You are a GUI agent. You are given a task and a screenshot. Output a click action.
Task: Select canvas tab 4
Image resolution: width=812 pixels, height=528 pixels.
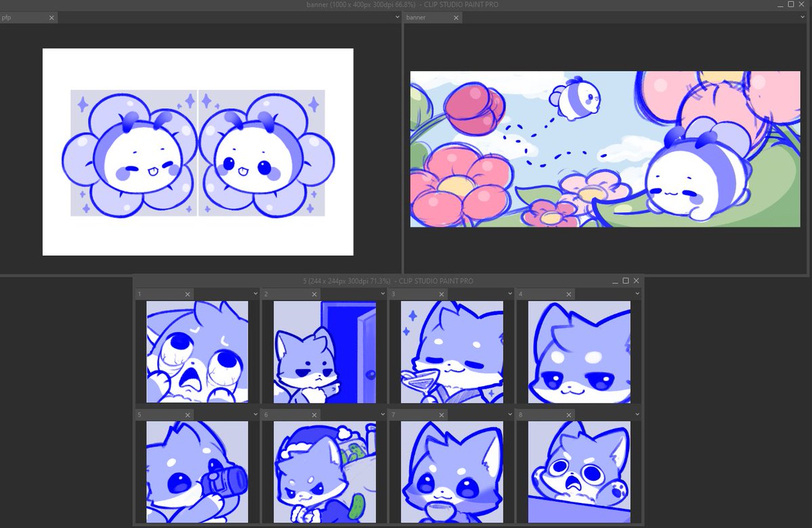(538, 293)
